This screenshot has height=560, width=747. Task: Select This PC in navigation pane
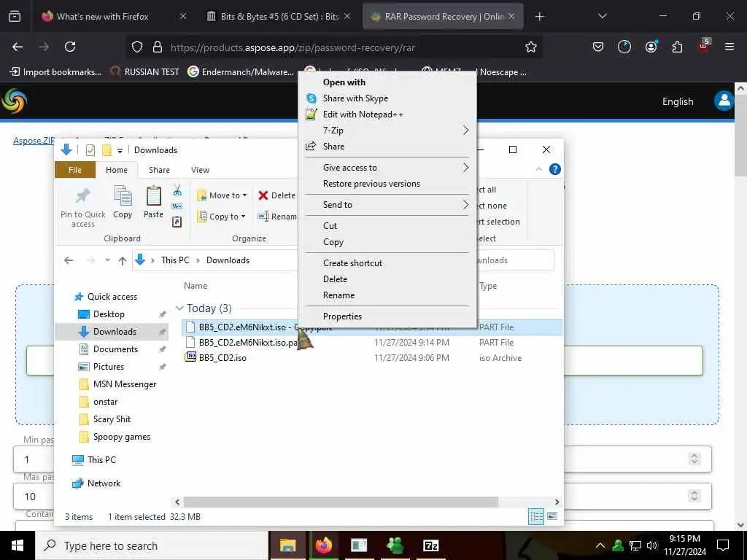point(101,459)
